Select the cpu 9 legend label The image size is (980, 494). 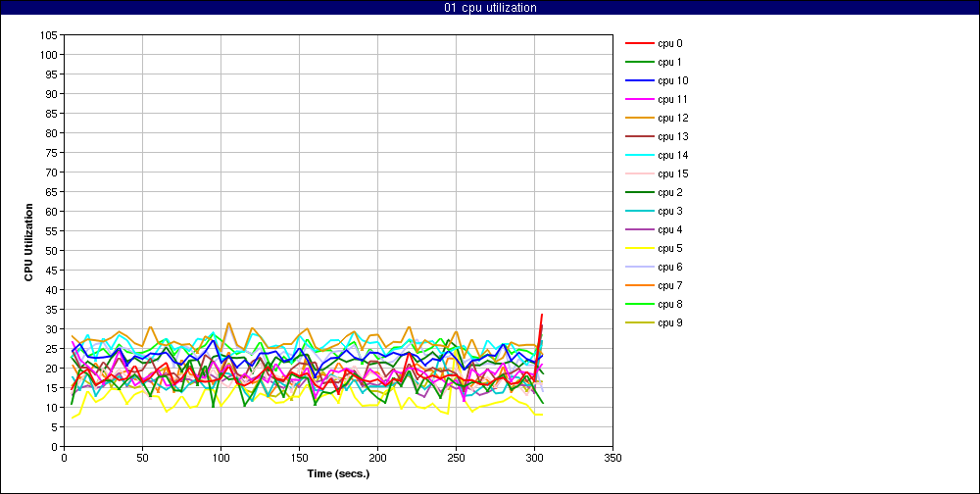coord(670,322)
